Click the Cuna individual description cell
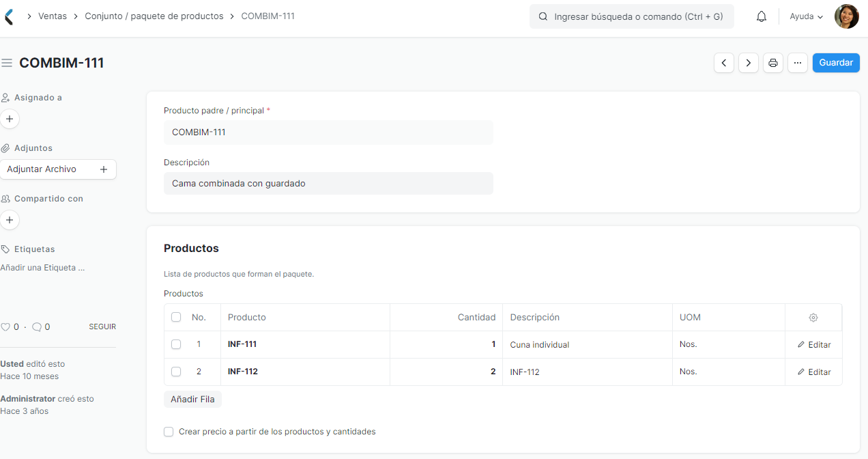This screenshot has width=868, height=459. click(588, 344)
